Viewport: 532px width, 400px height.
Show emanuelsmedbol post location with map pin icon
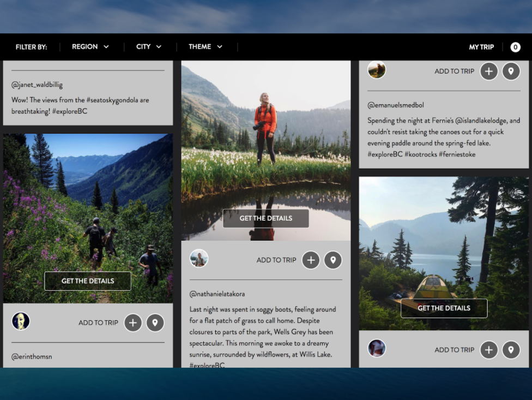(511, 71)
